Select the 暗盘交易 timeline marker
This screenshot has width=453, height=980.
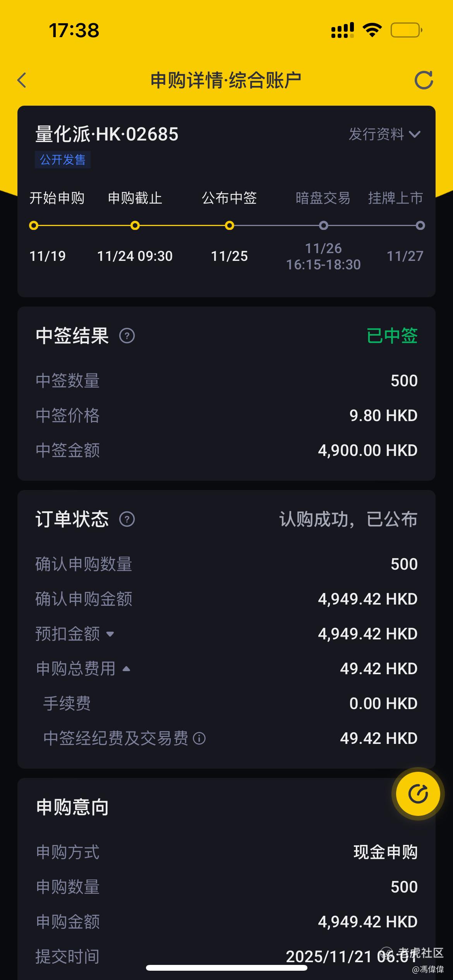324,225
